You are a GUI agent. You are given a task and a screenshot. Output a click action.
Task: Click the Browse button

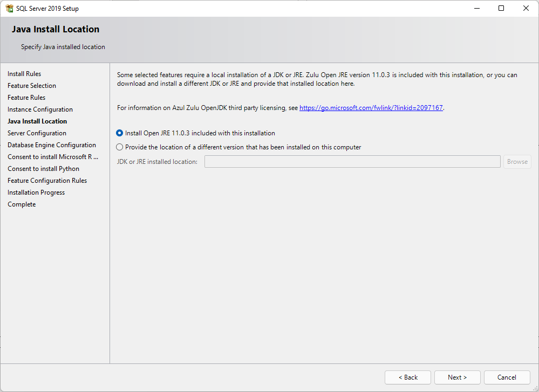(517, 161)
